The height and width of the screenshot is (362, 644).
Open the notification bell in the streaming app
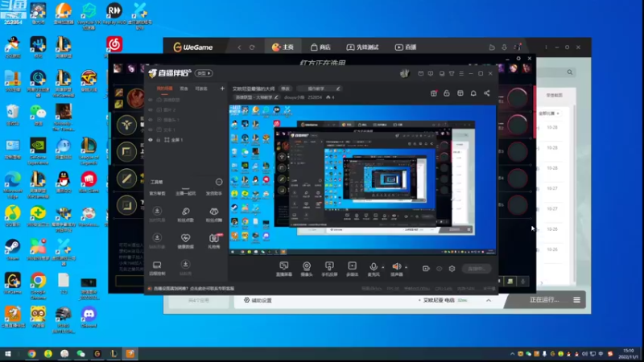click(x=473, y=93)
